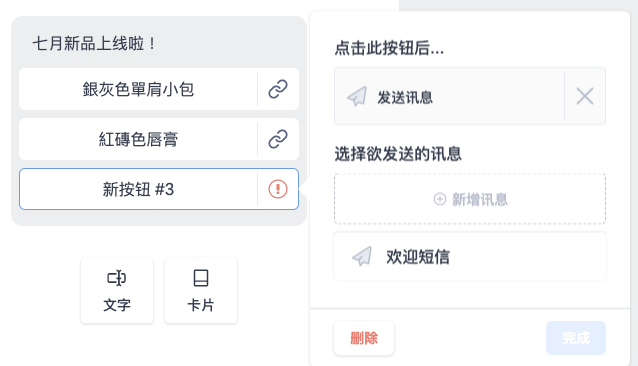Image resolution: width=638 pixels, height=366 pixels.
Task: Add a 卡片 element
Action: pyautogui.click(x=201, y=290)
